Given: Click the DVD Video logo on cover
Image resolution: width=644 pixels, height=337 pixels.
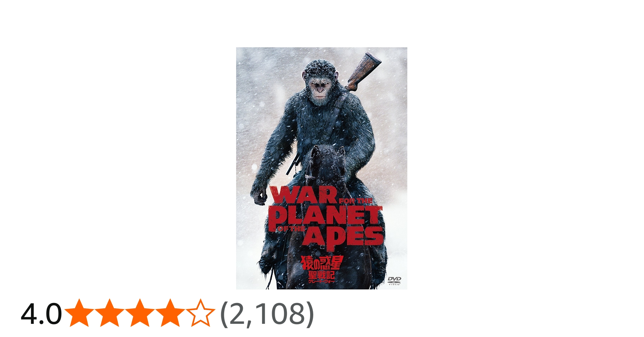Looking at the screenshot, I should [x=394, y=281].
